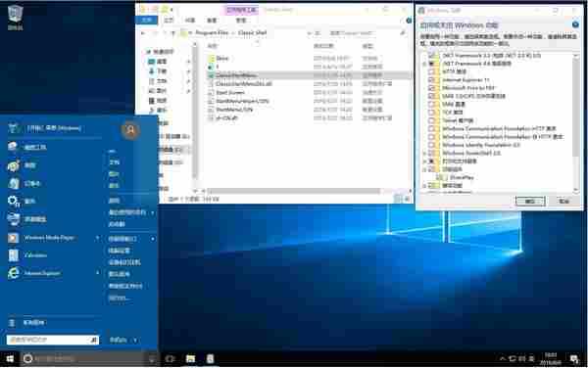Viewport: 588px width, 368px height.
Task: Open the help icon in Windows Features dialog
Action: click(x=575, y=24)
